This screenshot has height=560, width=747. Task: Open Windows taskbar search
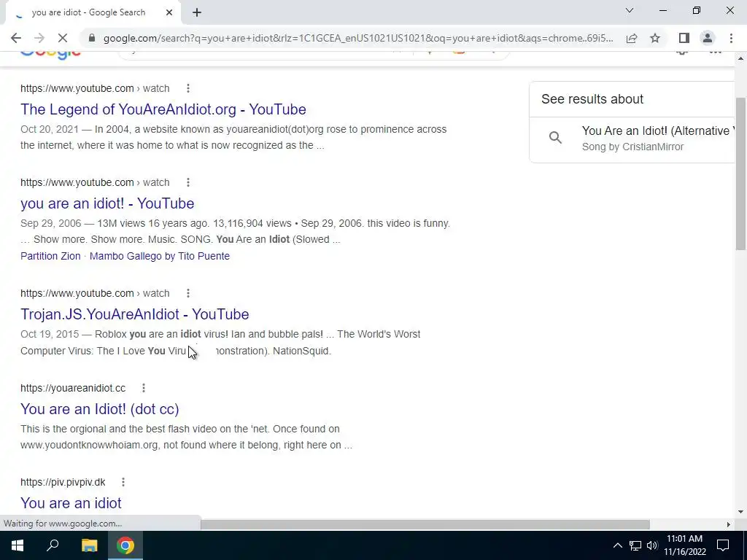pos(53,545)
